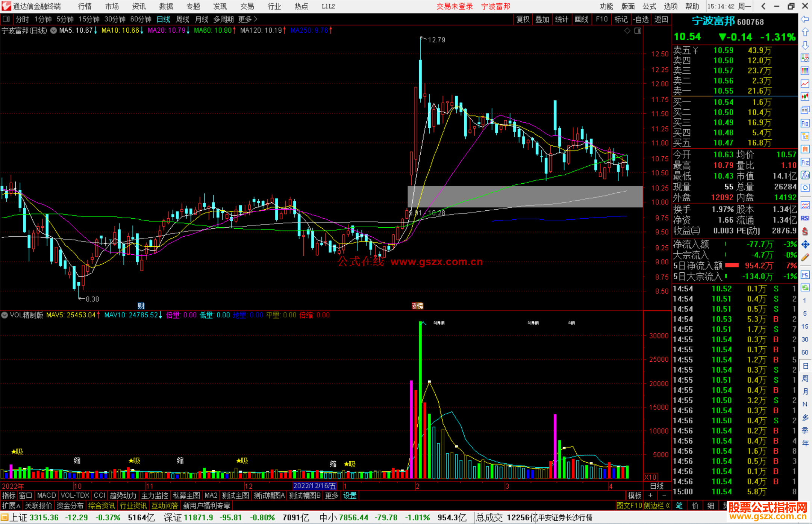This screenshot has height=524, width=812.
Task: Click the green refresh icon in sidebar
Action: click(805, 288)
